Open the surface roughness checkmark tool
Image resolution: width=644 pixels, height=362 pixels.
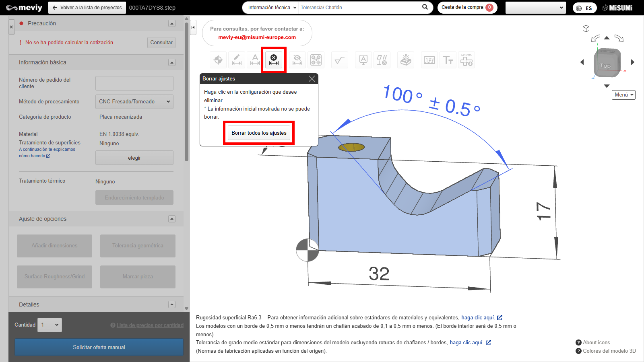tap(339, 60)
